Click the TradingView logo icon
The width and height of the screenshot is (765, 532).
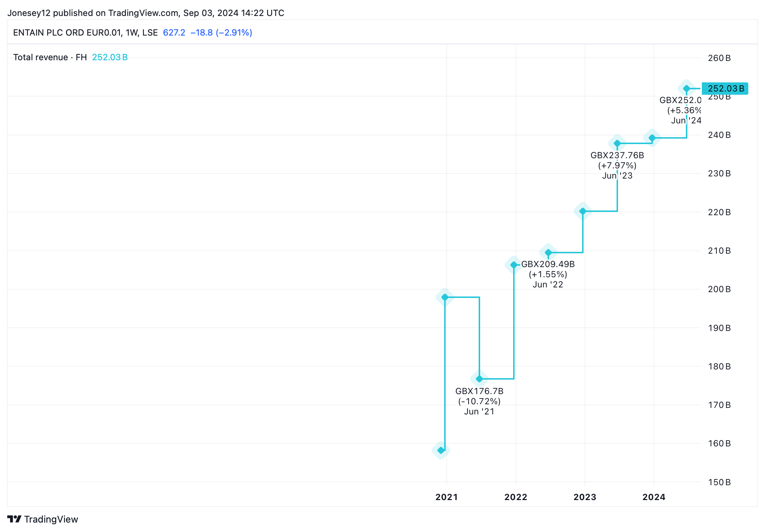(14, 519)
